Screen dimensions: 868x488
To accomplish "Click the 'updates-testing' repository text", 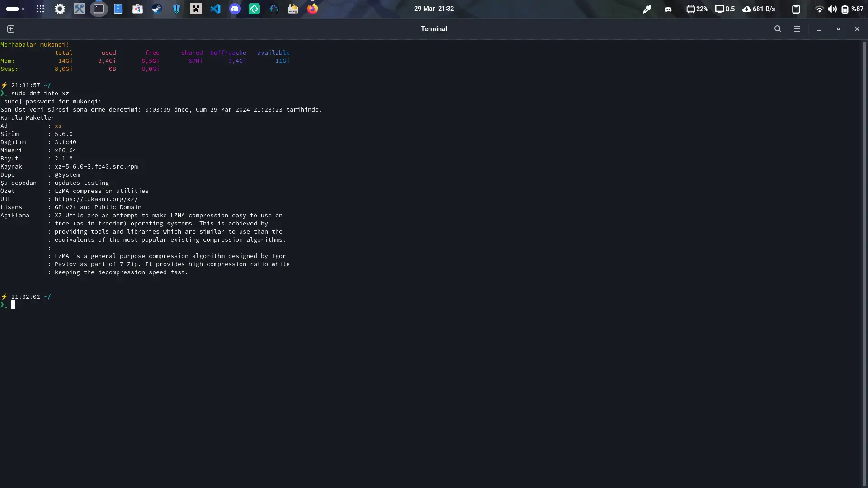I will tap(82, 183).
